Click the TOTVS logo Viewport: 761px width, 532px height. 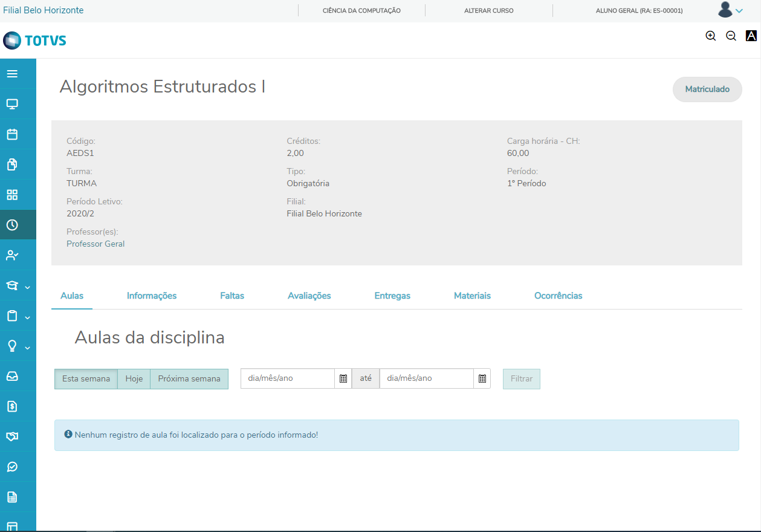pos(34,41)
